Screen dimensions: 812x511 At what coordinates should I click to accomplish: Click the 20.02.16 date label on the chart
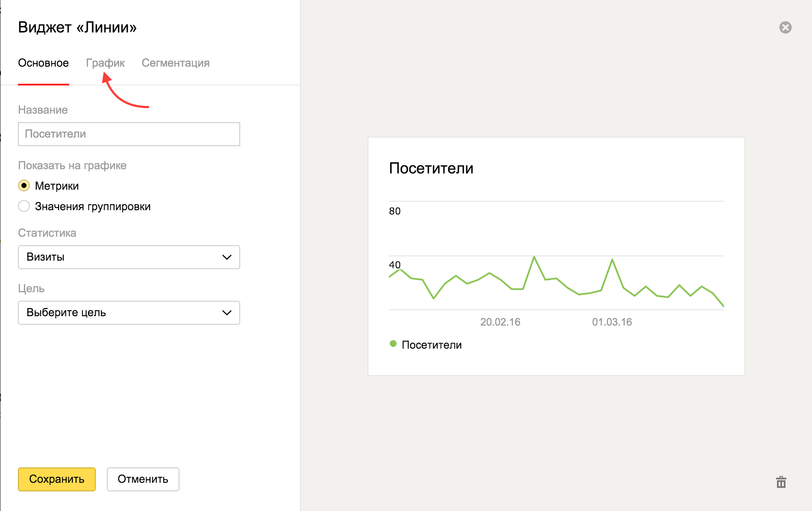point(500,322)
